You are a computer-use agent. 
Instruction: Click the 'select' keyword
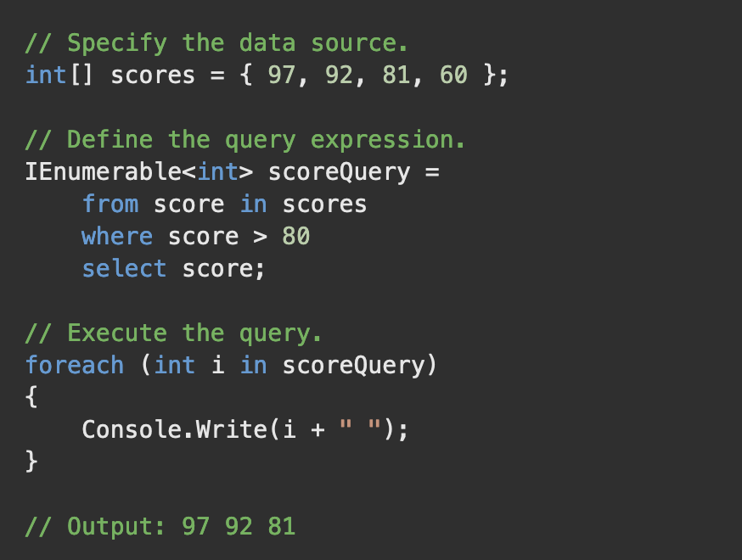[124, 268]
